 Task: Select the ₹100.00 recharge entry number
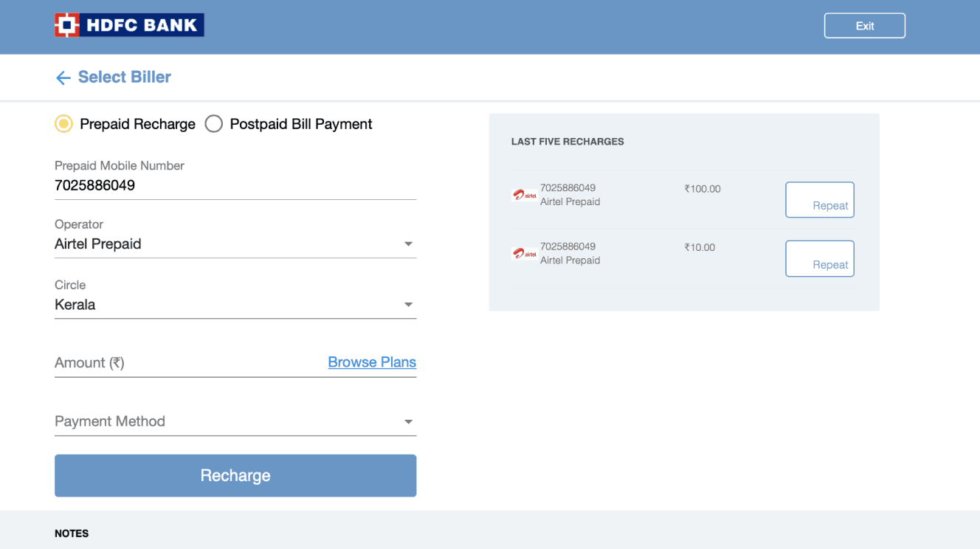567,187
